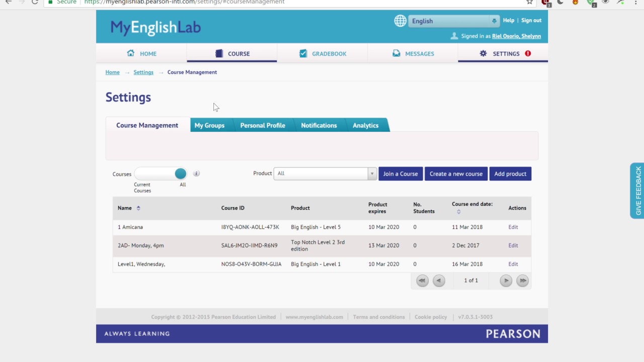644x362 pixels.
Task: Open the Product filter dropdown
Action: click(325, 173)
